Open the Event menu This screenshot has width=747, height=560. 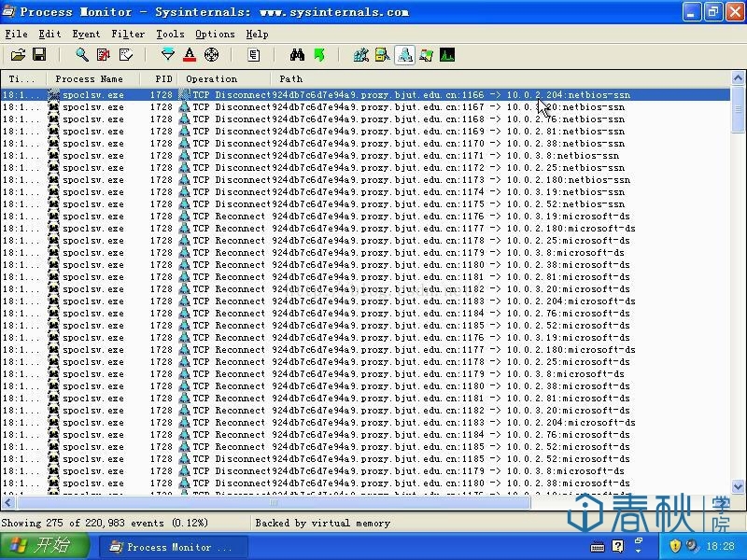[86, 34]
